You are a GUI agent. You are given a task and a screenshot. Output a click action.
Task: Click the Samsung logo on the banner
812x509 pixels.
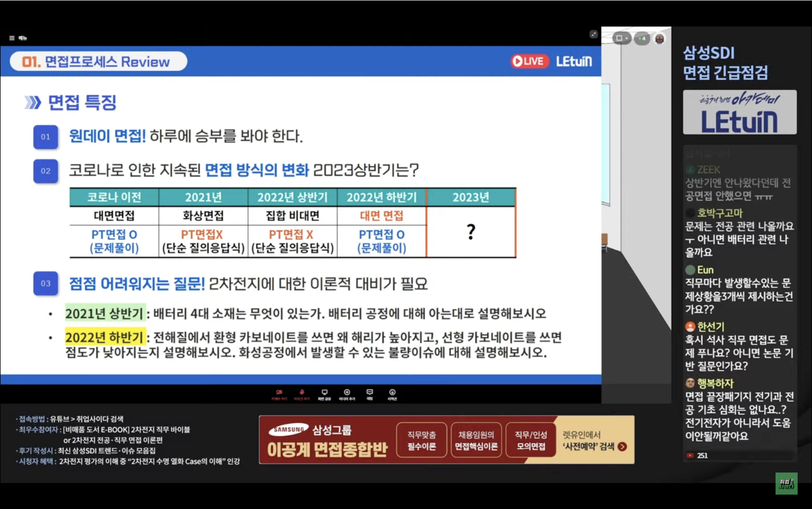tap(289, 429)
